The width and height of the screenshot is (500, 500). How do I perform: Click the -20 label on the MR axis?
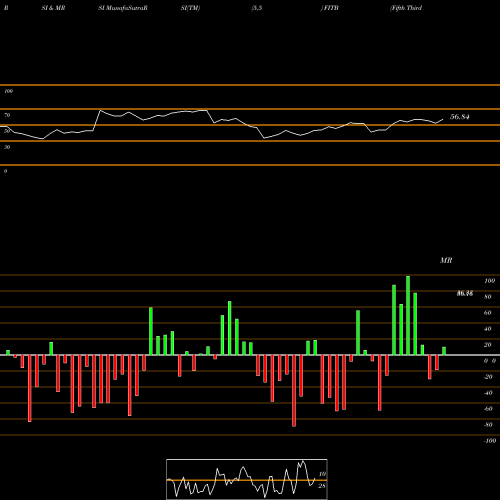tap(488, 377)
